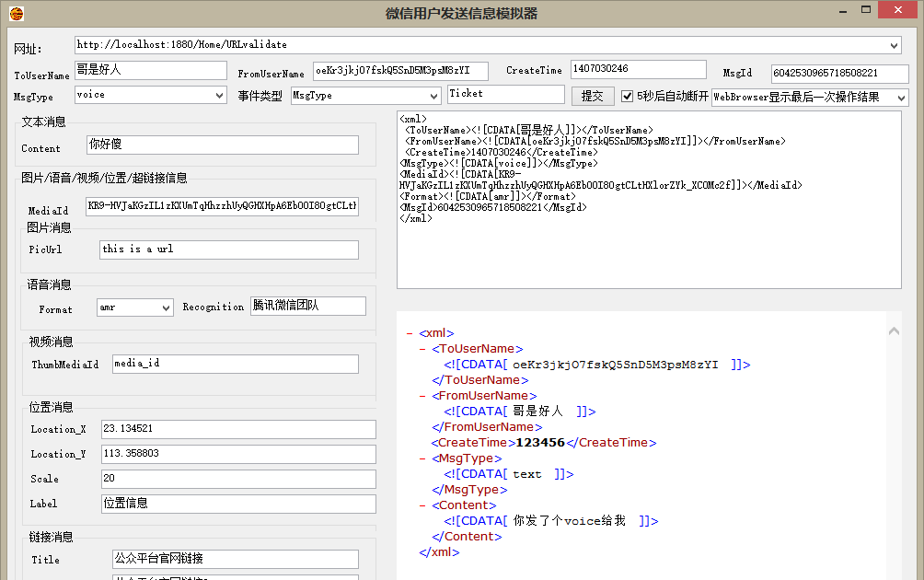This screenshot has height=580, width=924.
Task: Focus the MediaId input field
Action: 222,206
